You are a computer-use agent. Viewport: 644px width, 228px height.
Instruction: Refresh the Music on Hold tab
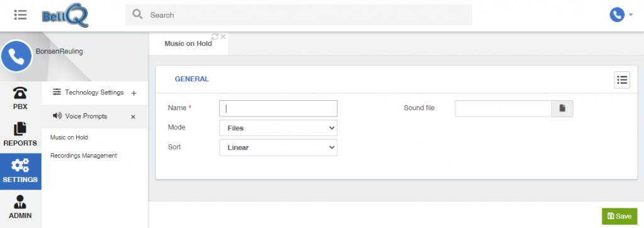(214, 37)
